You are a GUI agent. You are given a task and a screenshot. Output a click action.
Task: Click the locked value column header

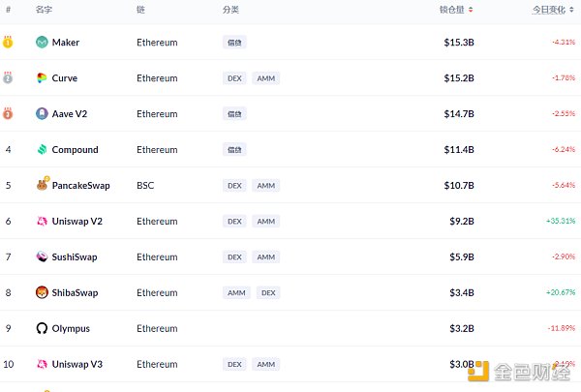[451, 10]
